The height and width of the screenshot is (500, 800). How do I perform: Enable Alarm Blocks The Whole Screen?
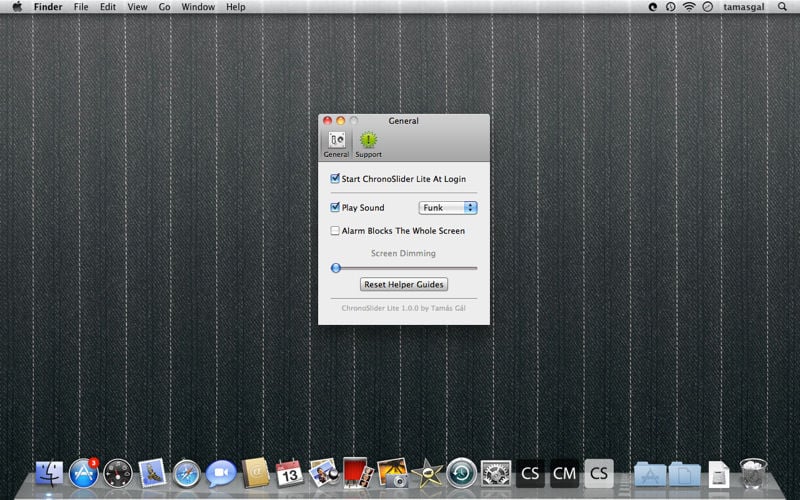point(335,231)
